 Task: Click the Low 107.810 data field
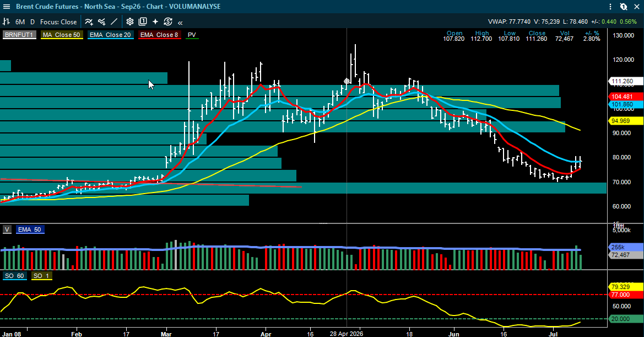tap(509, 36)
